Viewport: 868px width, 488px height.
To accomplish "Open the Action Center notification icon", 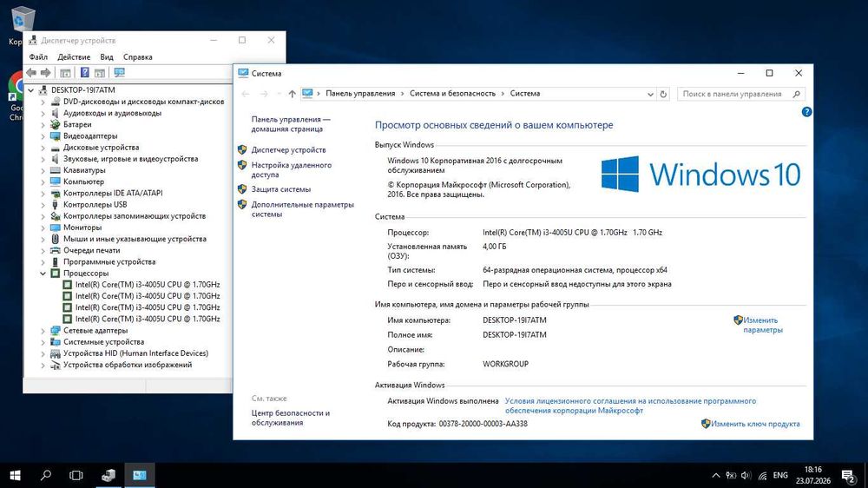I will [848, 475].
